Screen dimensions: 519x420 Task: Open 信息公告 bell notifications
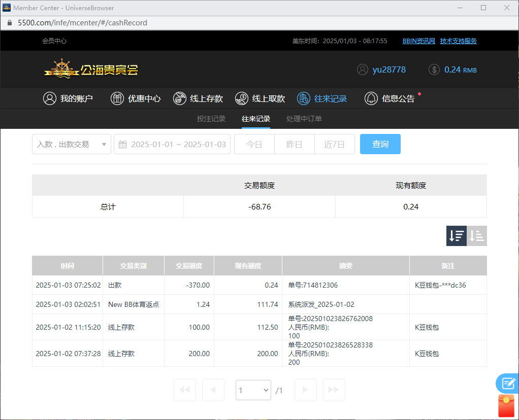(x=390, y=99)
